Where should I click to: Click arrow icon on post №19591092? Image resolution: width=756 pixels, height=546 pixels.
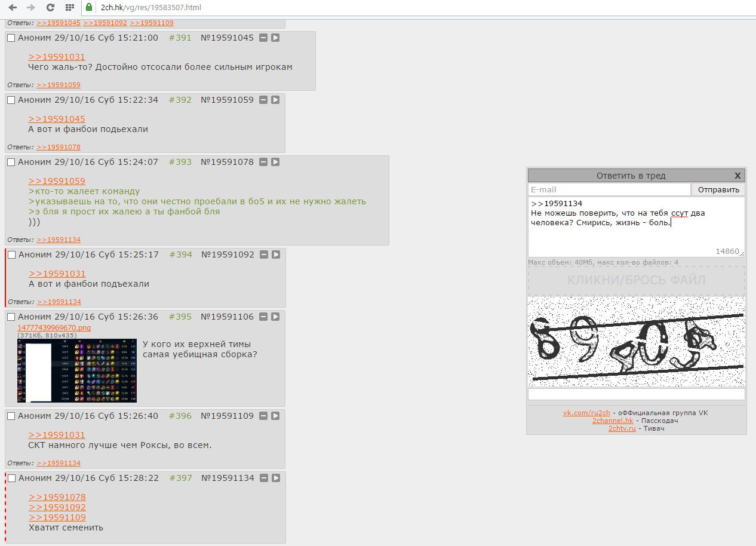[276, 254]
